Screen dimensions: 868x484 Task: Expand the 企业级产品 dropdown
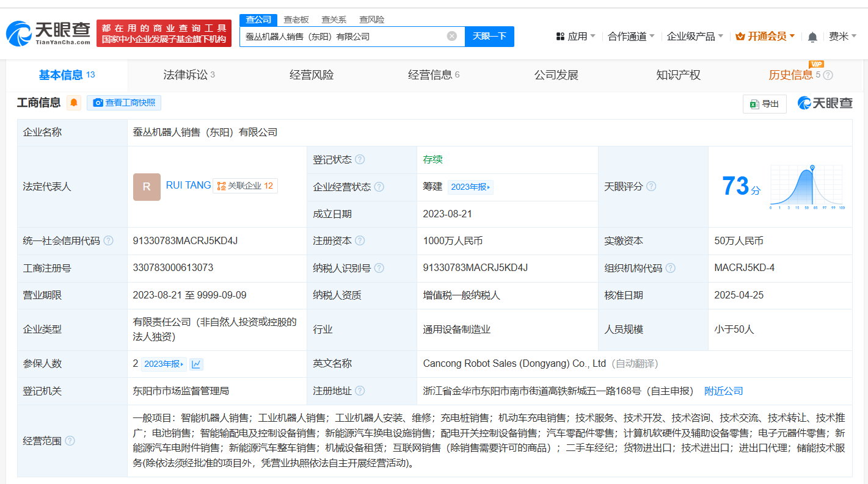click(x=695, y=37)
